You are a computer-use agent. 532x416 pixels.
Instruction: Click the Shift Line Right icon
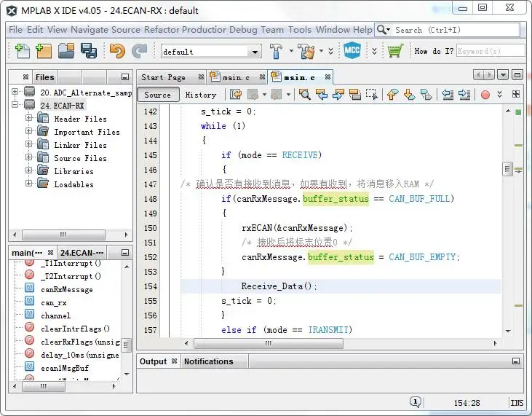tap(464, 95)
